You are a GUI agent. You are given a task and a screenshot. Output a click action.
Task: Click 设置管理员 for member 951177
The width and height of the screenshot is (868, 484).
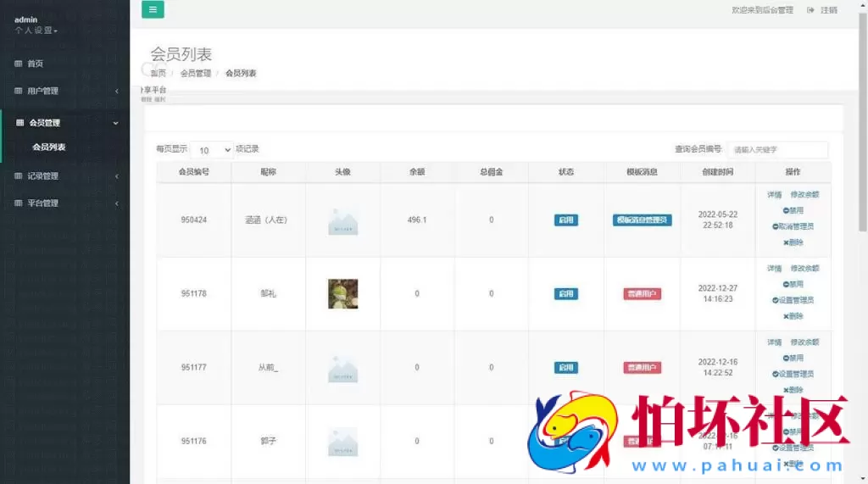point(793,375)
